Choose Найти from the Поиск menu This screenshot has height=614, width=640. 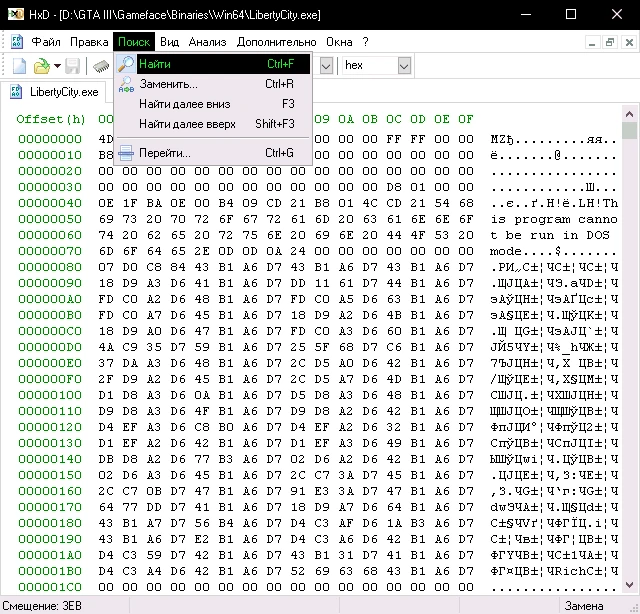tap(155, 64)
